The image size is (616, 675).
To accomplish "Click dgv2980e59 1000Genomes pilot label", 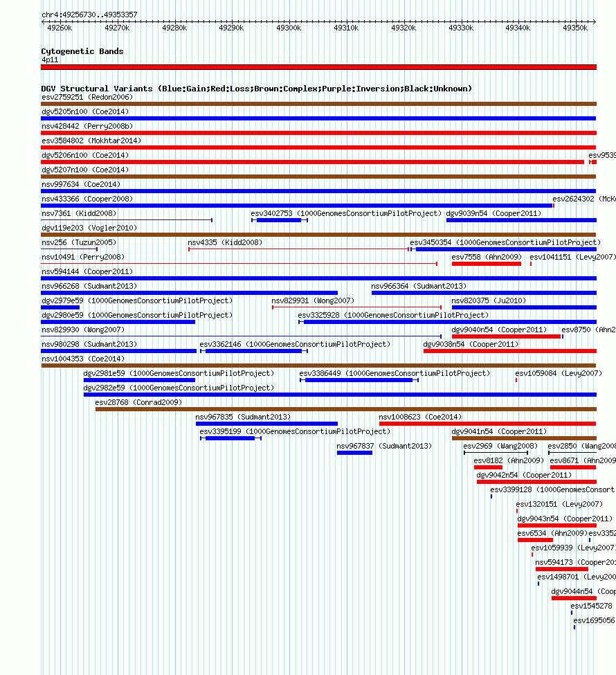I will tap(137, 316).
